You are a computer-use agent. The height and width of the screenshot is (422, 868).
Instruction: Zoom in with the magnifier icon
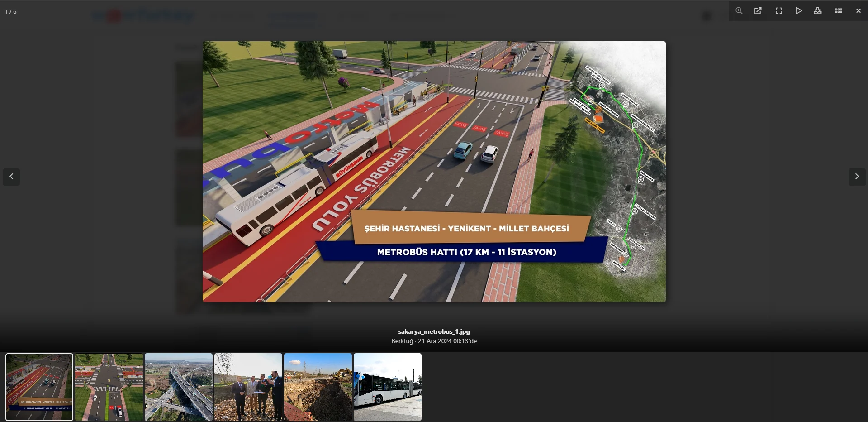pyautogui.click(x=739, y=11)
